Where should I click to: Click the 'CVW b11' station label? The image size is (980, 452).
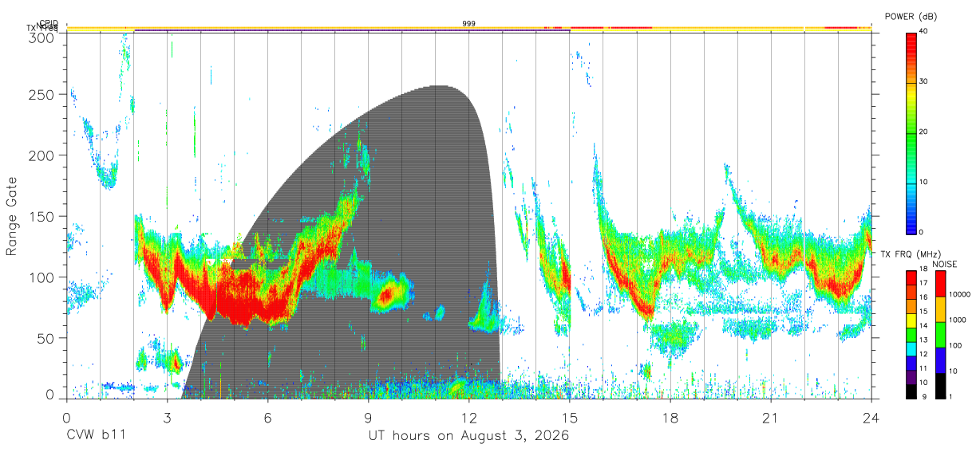tap(95, 435)
